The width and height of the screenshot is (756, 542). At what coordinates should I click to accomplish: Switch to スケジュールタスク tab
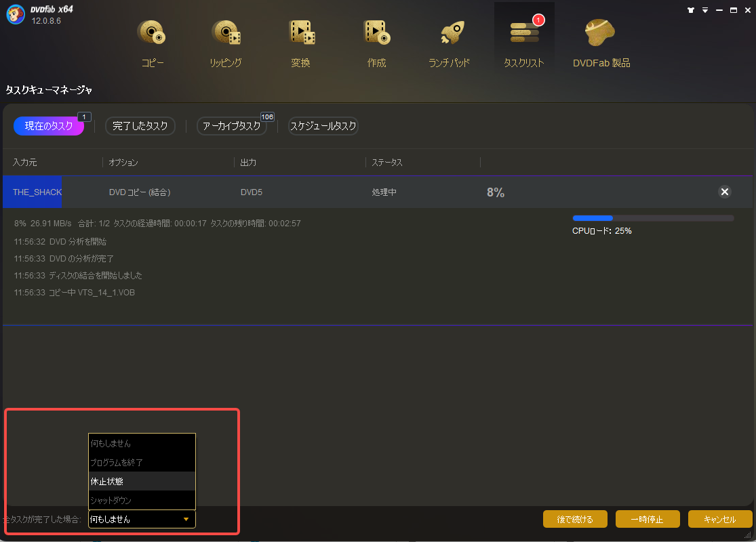[323, 126]
